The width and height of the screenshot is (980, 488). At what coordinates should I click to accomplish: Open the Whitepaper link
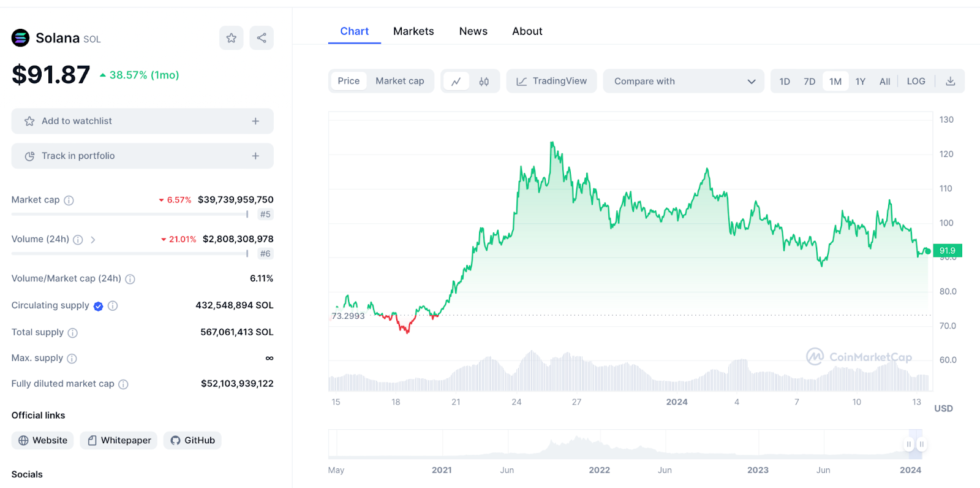tap(119, 440)
